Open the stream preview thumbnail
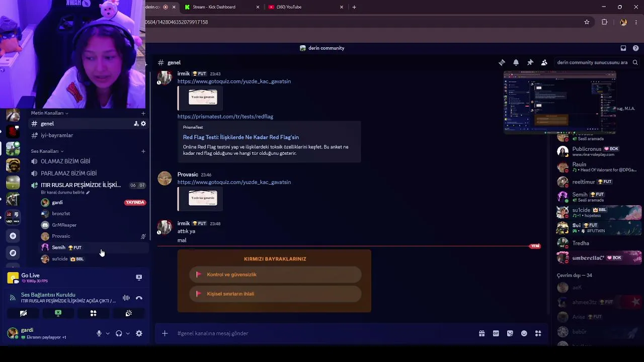 (x=560, y=103)
